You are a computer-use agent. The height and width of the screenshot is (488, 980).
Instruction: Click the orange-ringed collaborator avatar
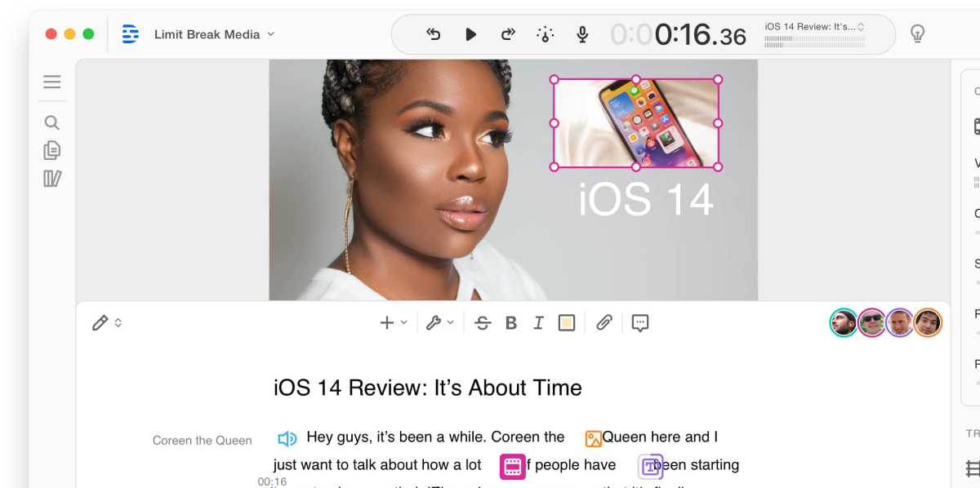[x=928, y=323]
